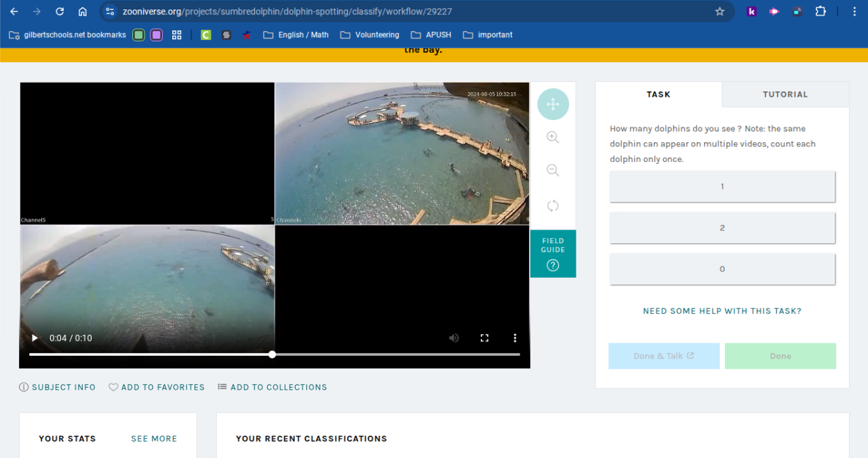Add subject to favorites
The height and width of the screenshot is (458, 868).
(157, 388)
